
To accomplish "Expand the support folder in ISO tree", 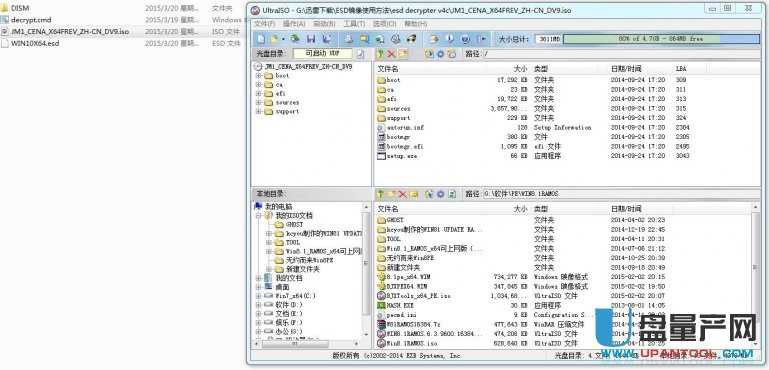I will (x=258, y=111).
